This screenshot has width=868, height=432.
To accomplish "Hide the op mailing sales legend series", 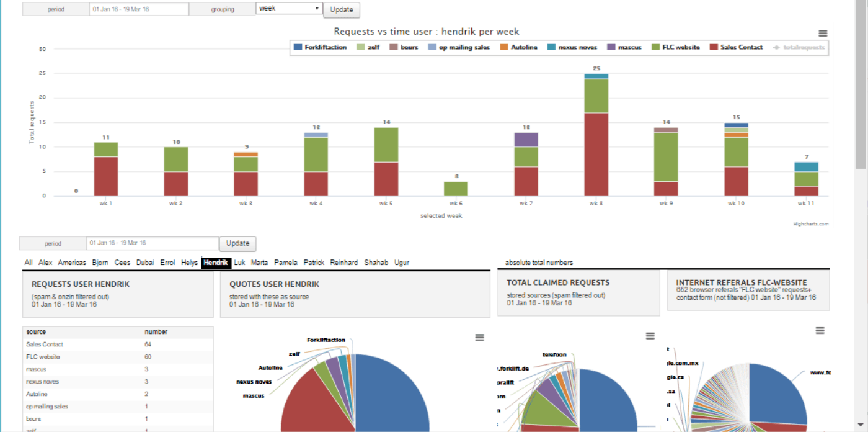I will click(459, 47).
